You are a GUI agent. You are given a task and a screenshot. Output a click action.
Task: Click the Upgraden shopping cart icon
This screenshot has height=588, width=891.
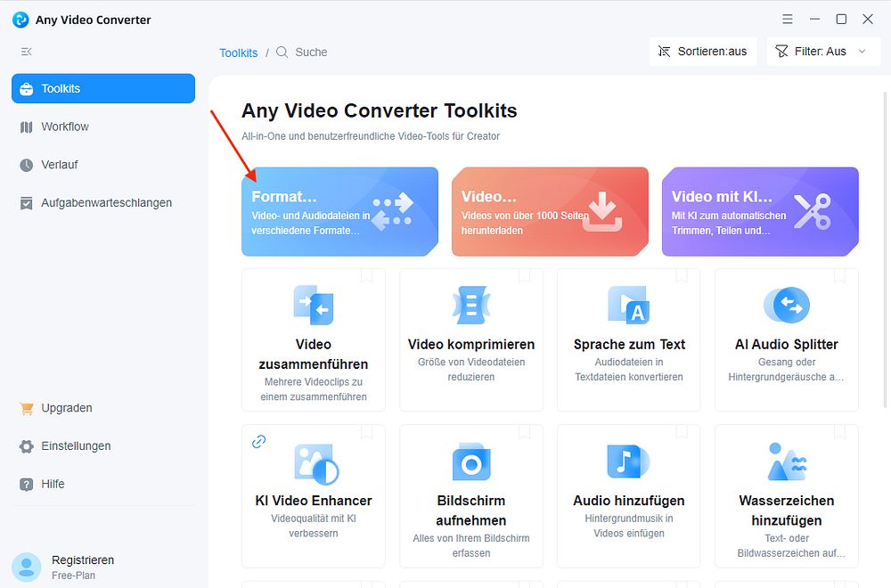[26, 408]
